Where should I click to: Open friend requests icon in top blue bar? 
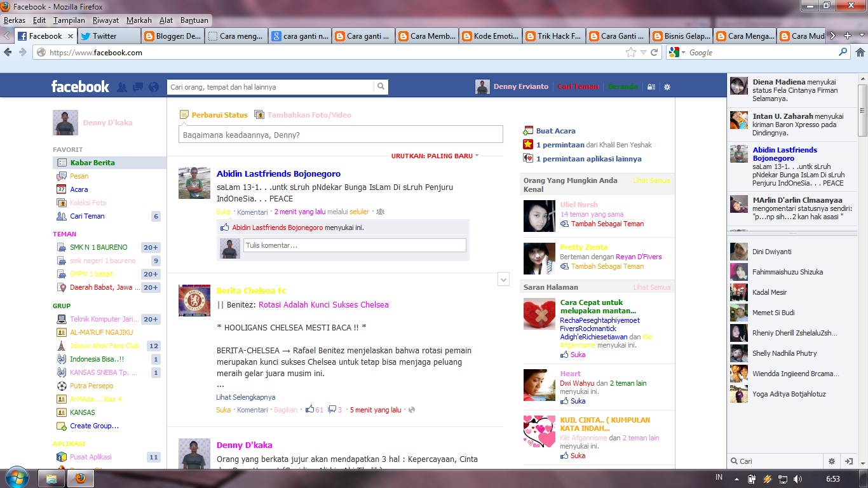[122, 86]
